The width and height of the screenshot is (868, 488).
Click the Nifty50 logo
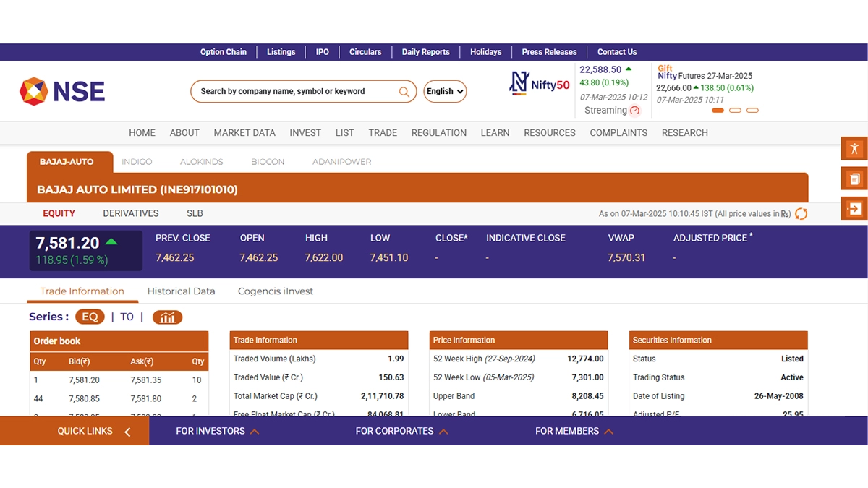coord(540,84)
